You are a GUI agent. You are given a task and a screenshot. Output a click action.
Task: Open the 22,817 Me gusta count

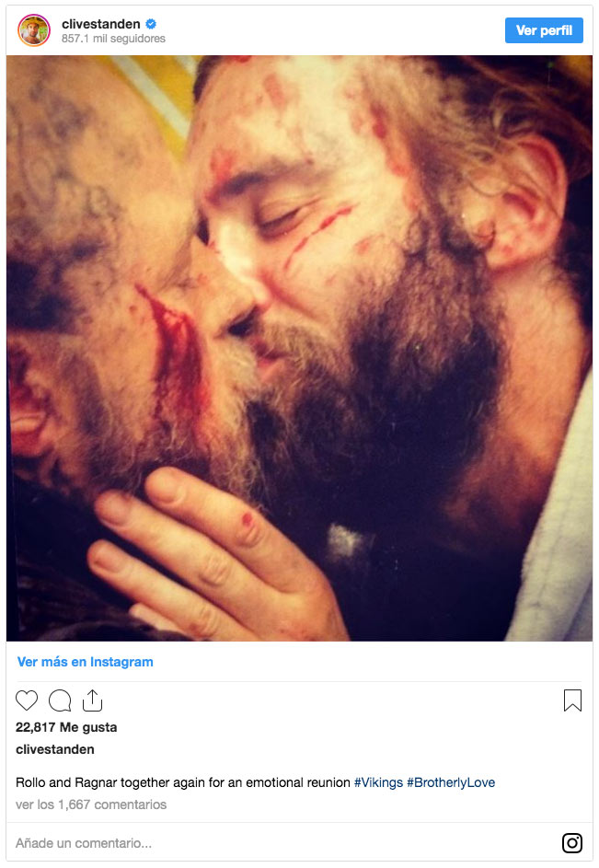(x=66, y=727)
